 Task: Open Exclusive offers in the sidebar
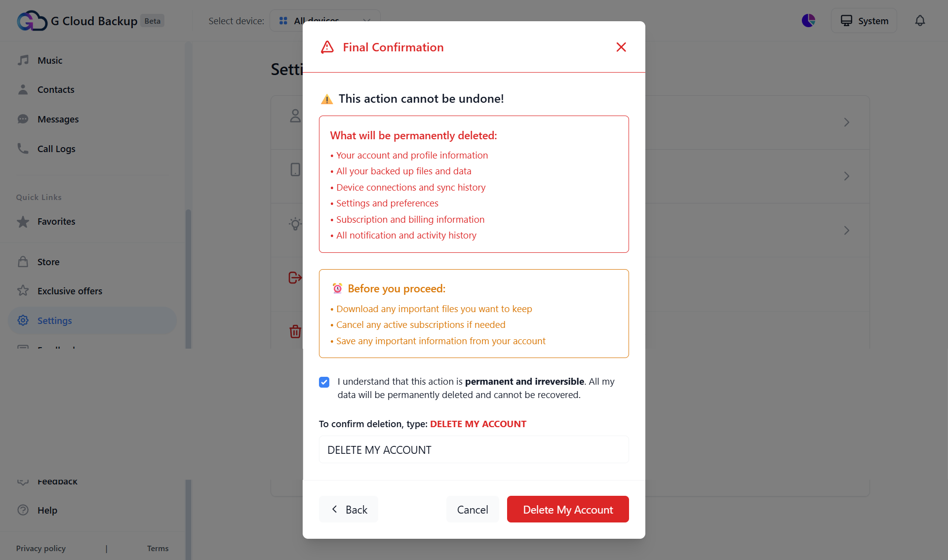[70, 291]
